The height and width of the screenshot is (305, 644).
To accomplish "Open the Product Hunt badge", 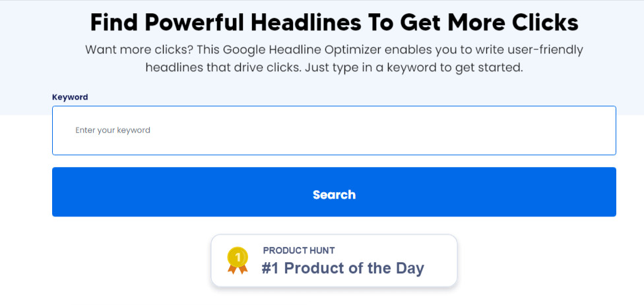I will coord(334,261).
